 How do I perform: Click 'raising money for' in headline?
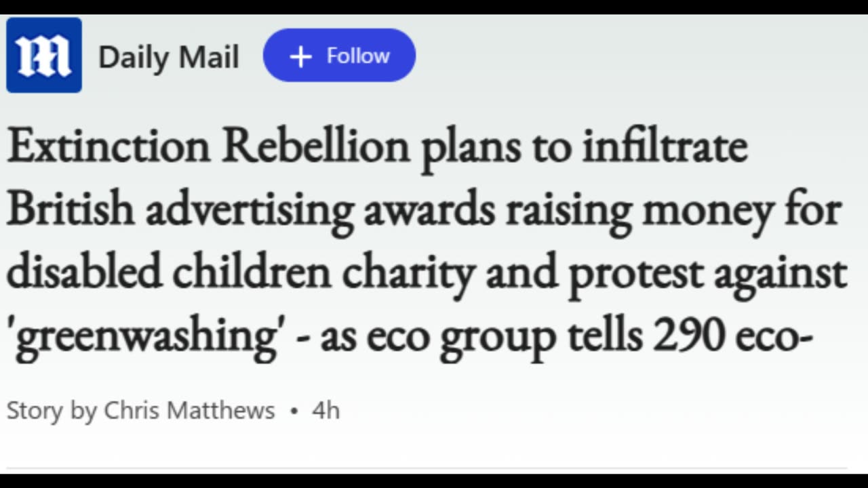[672, 211]
